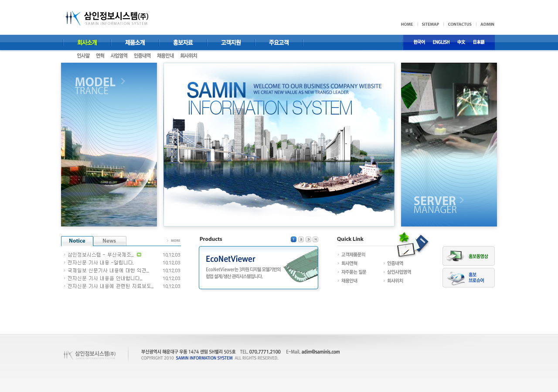Image resolution: width=558 pixels, height=392 pixels.
Task: Switch language to 한국어
Action: pos(419,42)
